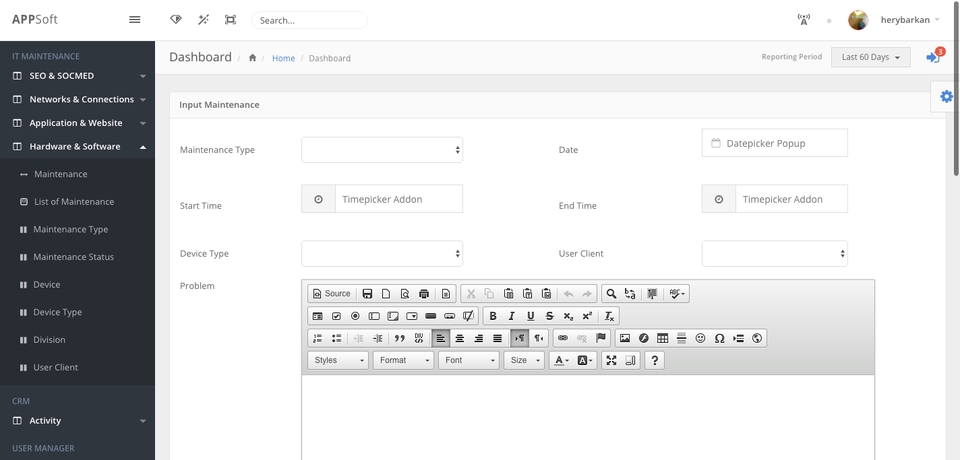This screenshot has height=460, width=960.
Task: Click the Replace icon in editor toolbar
Action: 630,293
